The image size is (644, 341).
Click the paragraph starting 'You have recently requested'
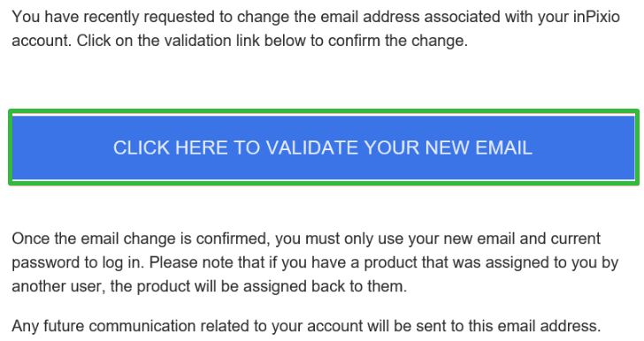point(316,29)
